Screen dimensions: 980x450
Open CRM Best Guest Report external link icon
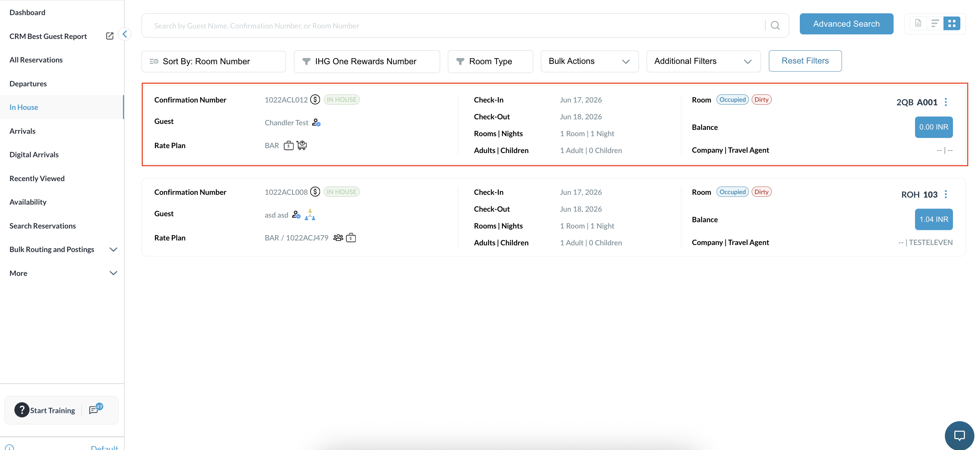pos(110,36)
